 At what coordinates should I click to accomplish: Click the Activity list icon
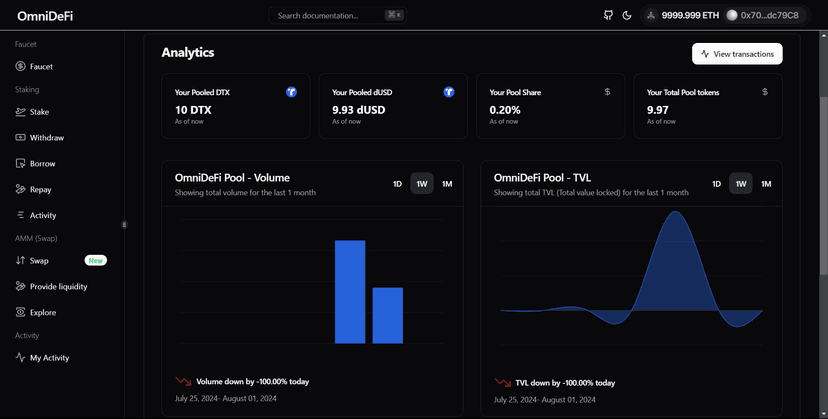20,215
